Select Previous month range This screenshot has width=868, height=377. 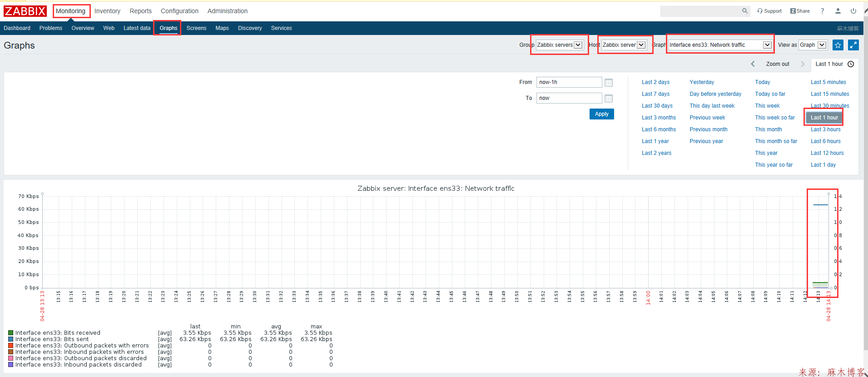click(x=708, y=129)
